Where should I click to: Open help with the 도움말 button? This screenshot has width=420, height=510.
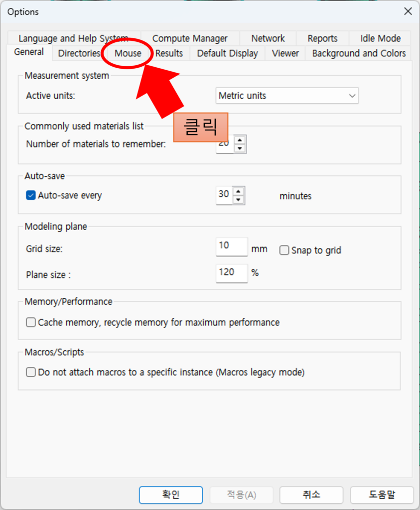pyautogui.click(x=382, y=495)
